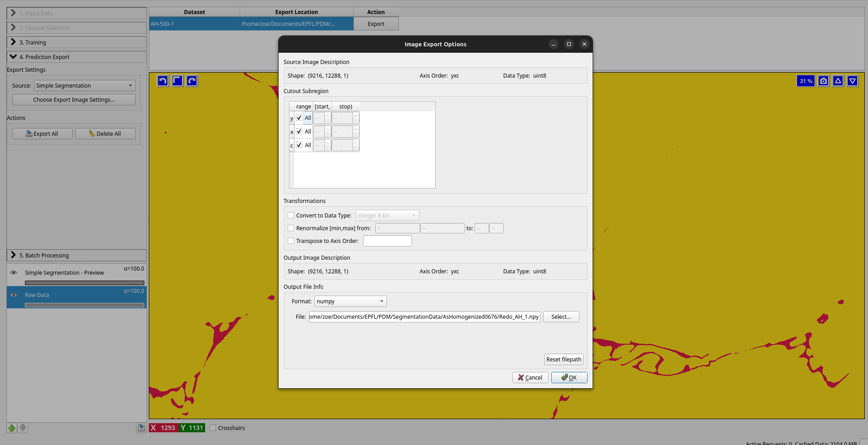Switch to the 3. Training step
The width and height of the screenshot is (868, 445).
tap(76, 42)
